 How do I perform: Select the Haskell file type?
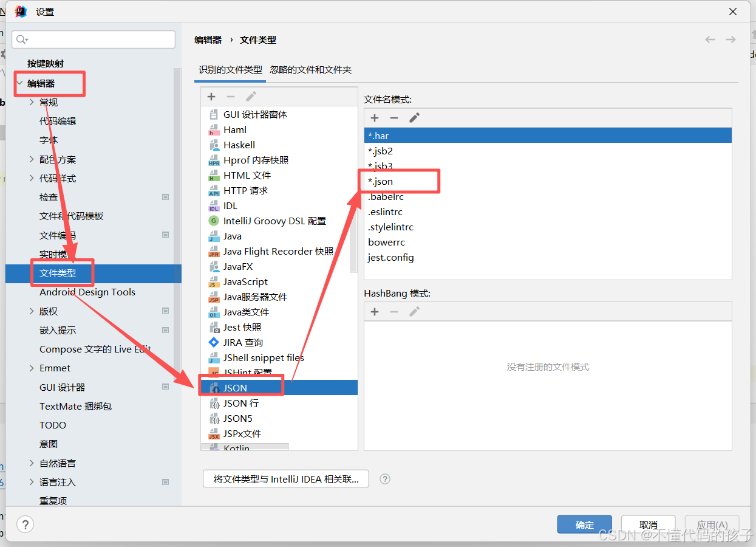point(279,145)
